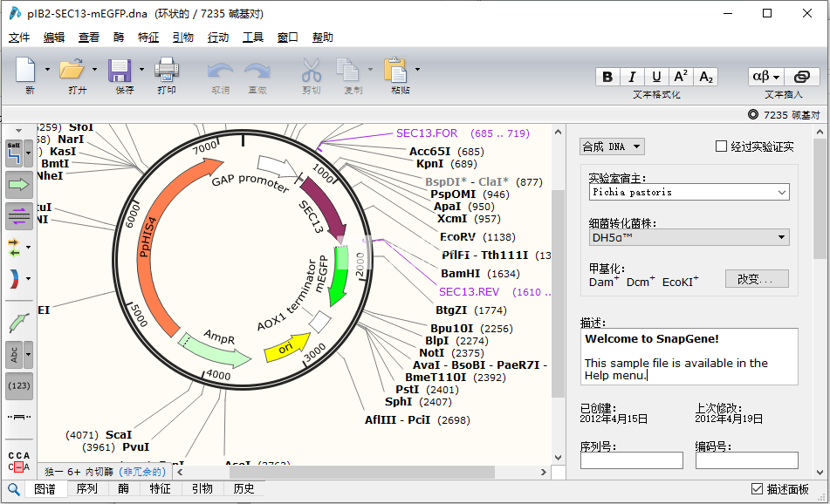The width and height of the screenshot is (830, 504).
Task: Click the 改变... methylation button
Action: tap(757, 279)
